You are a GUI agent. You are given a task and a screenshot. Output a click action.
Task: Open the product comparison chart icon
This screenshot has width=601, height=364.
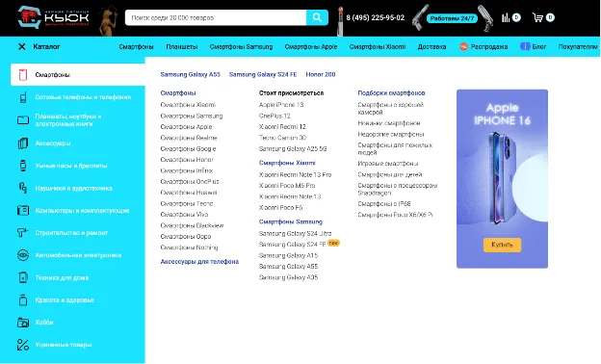pyautogui.click(x=506, y=17)
